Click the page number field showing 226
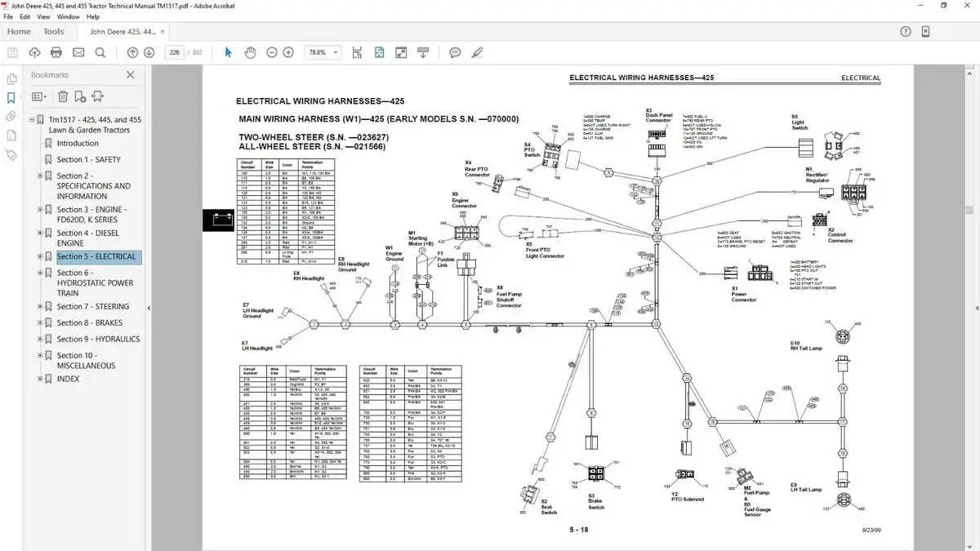980x551 pixels. click(173, 52)
